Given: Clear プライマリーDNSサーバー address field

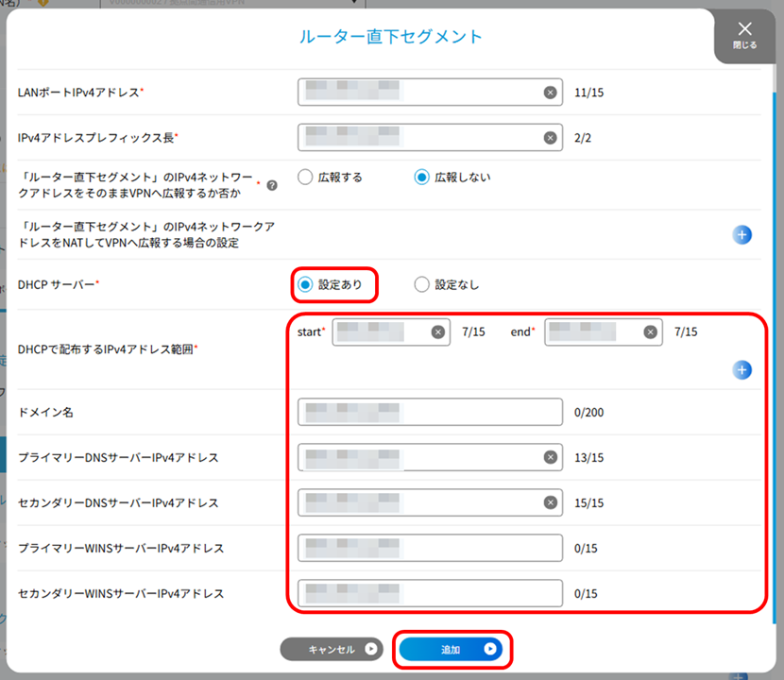Looking at the screenshot, I should [550, 457].
